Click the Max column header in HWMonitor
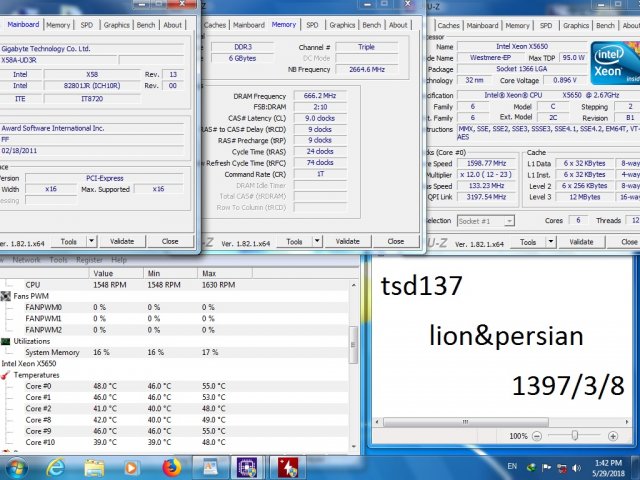The width and height of the screenshot is (640, 480). (x=225, y=273)
